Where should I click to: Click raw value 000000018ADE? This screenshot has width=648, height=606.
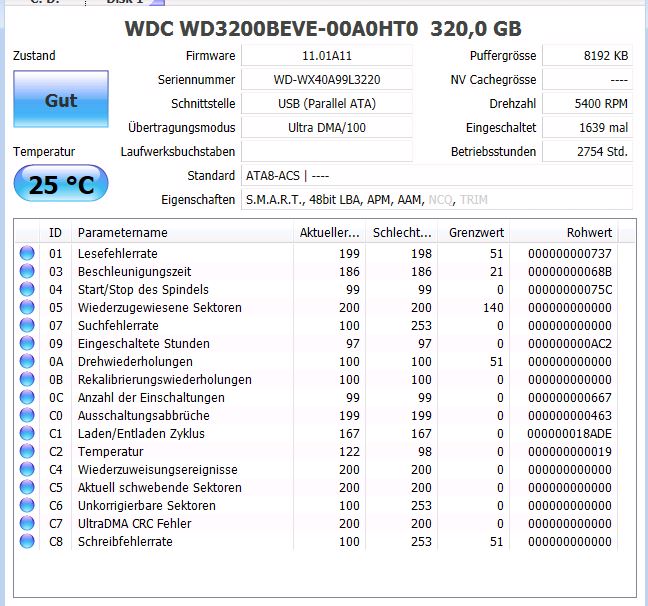click(569, 433)
